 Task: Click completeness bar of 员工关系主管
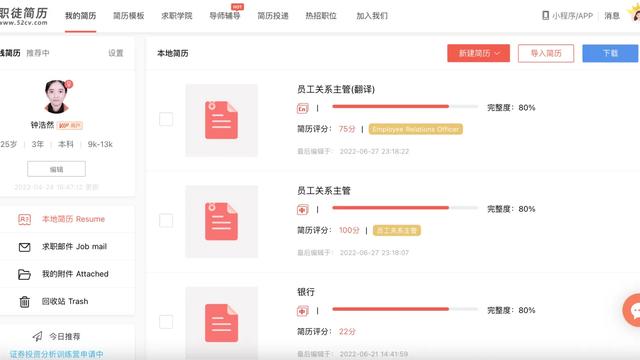tap(405, 208)
